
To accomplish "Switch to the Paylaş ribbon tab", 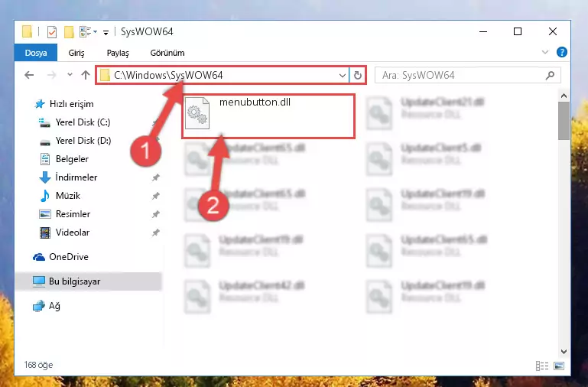I will click(x=118, y=53).
